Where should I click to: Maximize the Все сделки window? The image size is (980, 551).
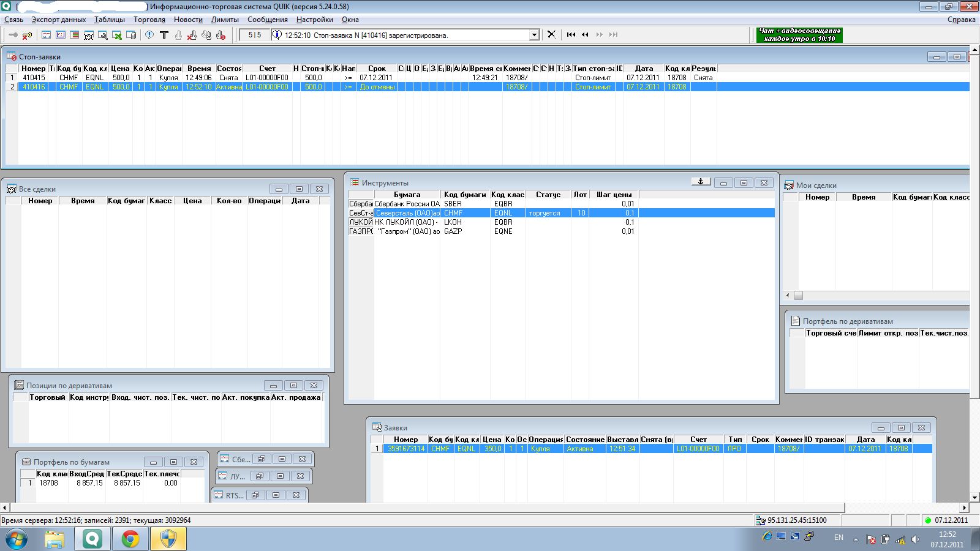pyautogui.click(x=299, y=189)
